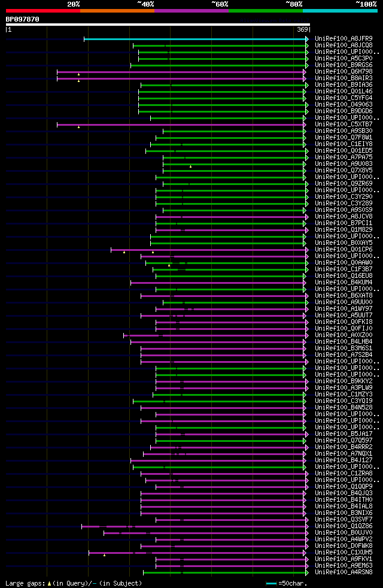Open hit UniRef100_C1MZY3
The width and height of the screenshot is (383, 588).
point(344,395)
